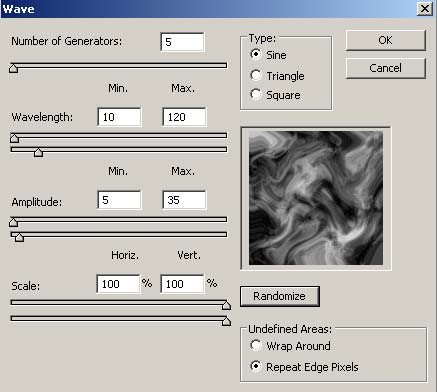Click the Wavelength Max. input field
The width and height of the screenshot is (437, 392).
[184, 117]
